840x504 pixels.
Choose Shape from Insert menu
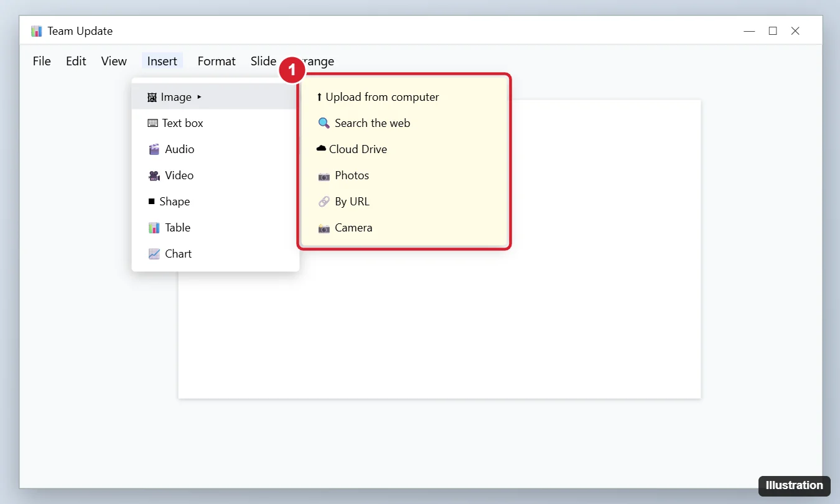[x=215, y=202]
